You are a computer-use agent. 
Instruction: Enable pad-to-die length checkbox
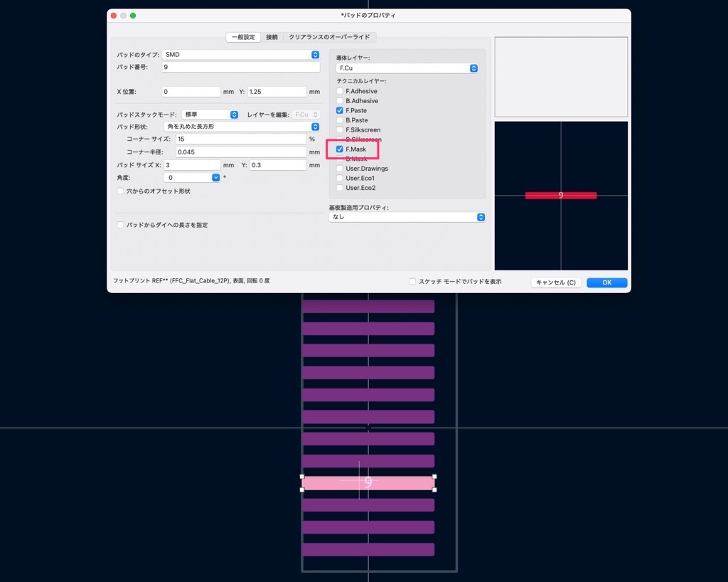(x=120, y=225)
